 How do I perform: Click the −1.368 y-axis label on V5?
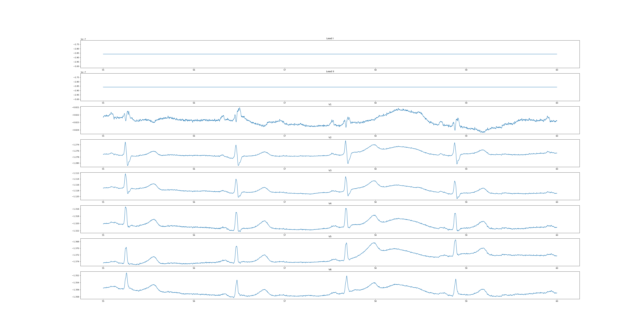pos(76,242)
